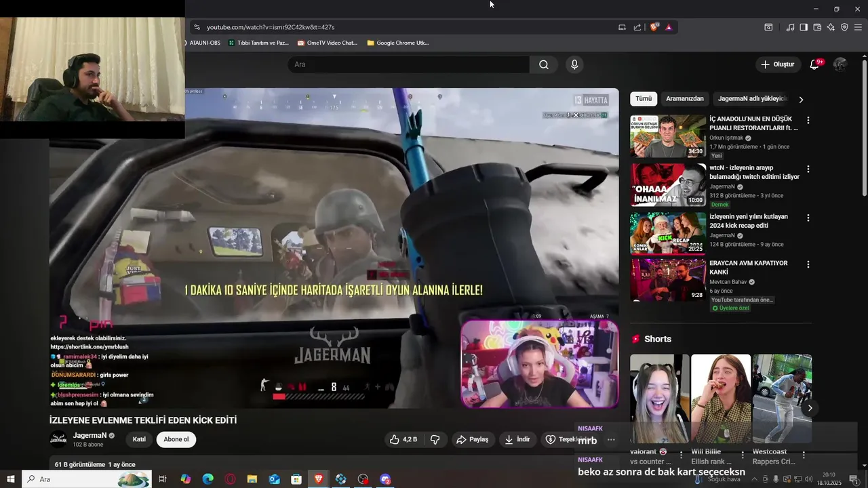Image resolution: width=868 pixels, height=488 pixels.
Task: Like the video with thumbs up
Action: click(403, 439)
